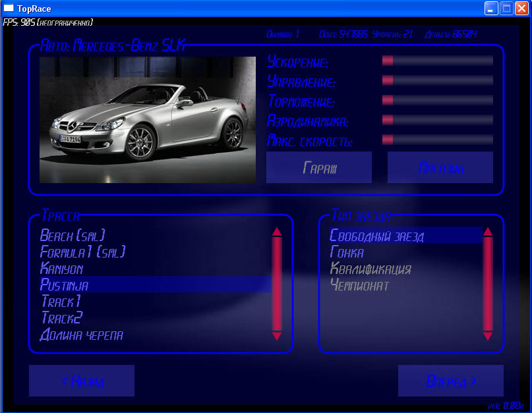Image resolution: width=532 pixels, height=413 pixels.
Task: Click the Деньги: 86504 money counter
Action: (x=451, y=34)
